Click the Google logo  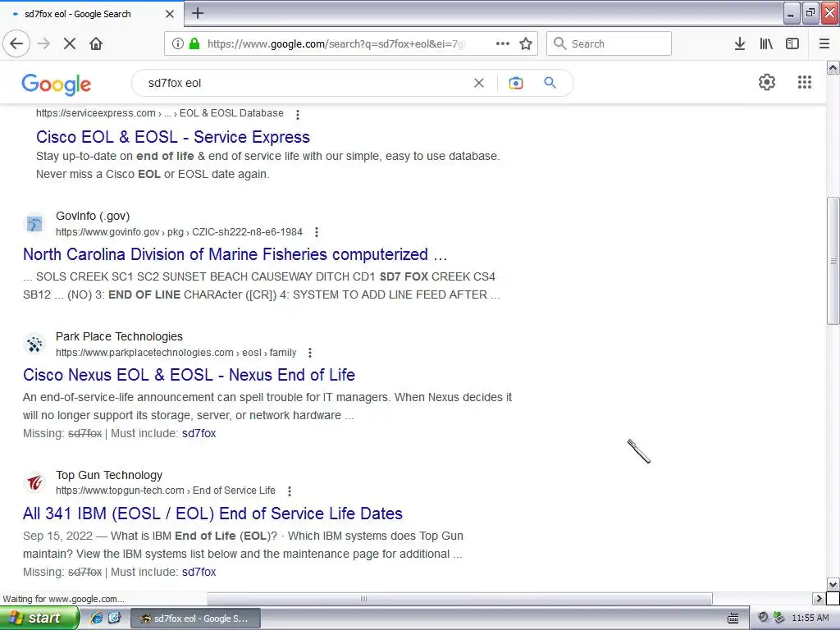pos(57,84)
